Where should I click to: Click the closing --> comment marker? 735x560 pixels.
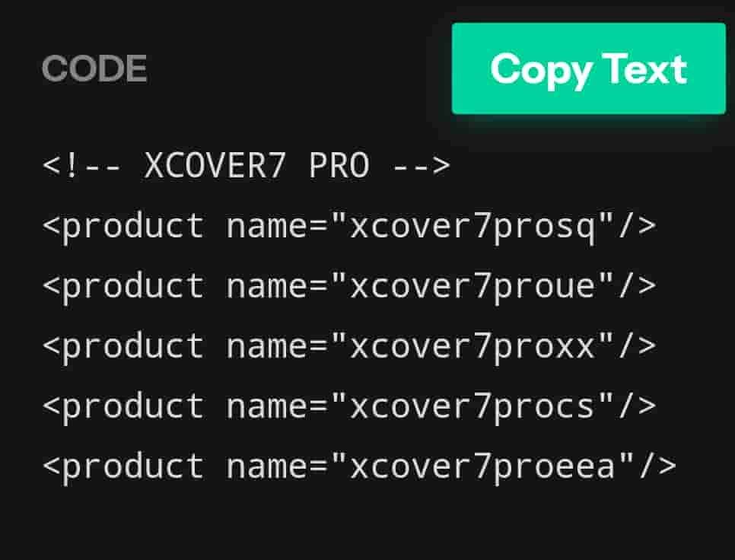pos(422,166)
